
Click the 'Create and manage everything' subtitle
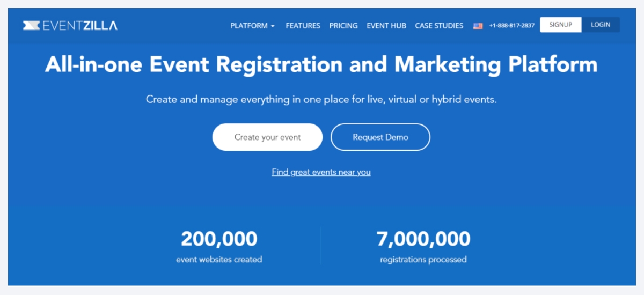click(x=321, y=100)
